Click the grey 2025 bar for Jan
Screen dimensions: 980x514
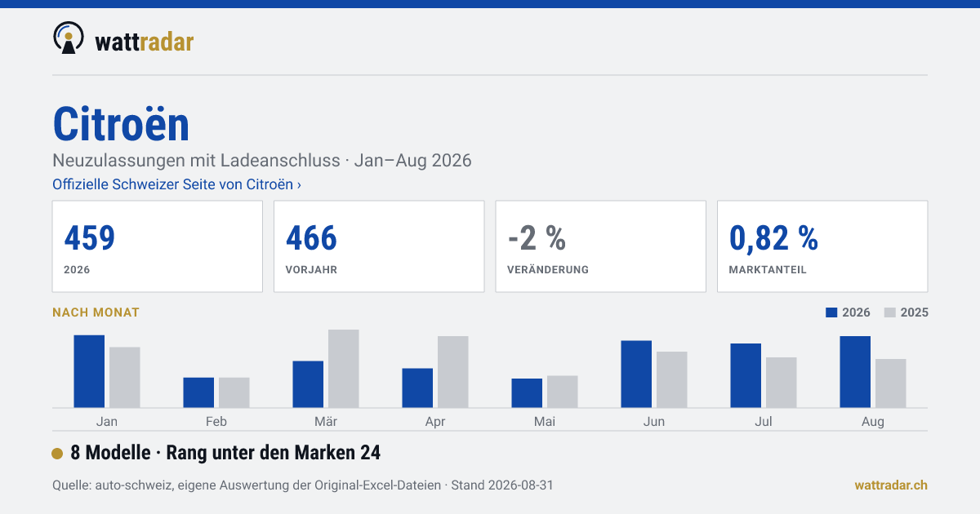click(125, 378)
